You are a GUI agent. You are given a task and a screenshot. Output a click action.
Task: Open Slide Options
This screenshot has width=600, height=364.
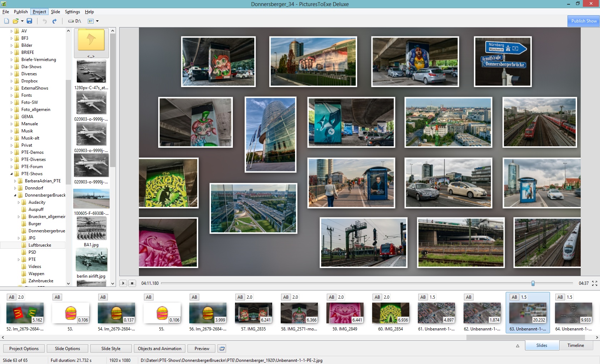[x=67, y=349]
